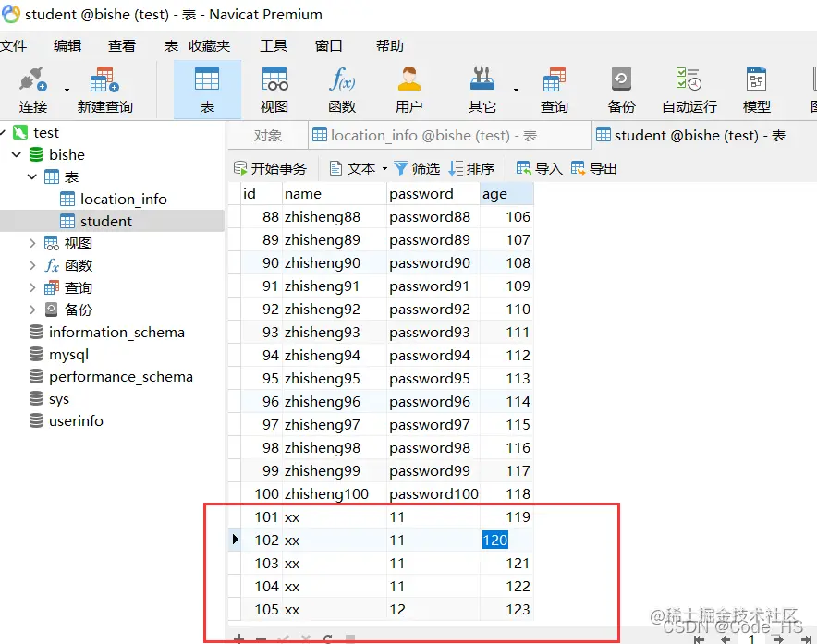Image resolution: width=817 pixels, height=644 pixels.
Task: Click the add record plus icon
Action: click(238, 638)
